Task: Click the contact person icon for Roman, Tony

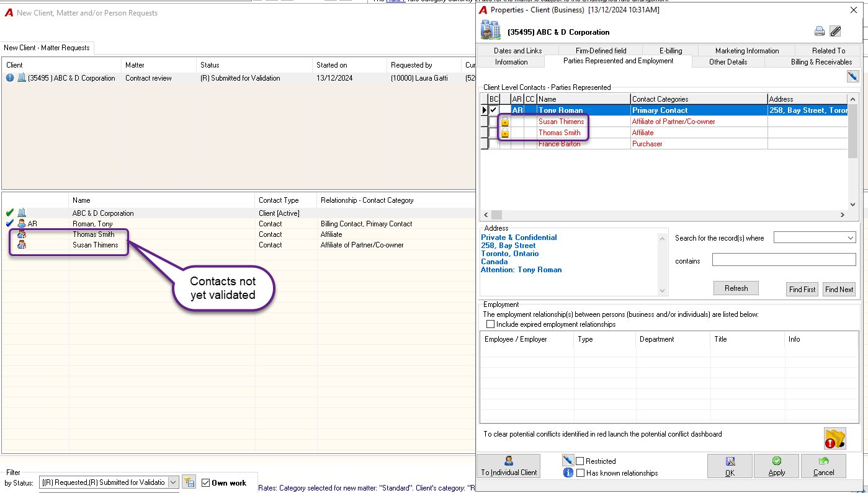Action: (22, 224)
